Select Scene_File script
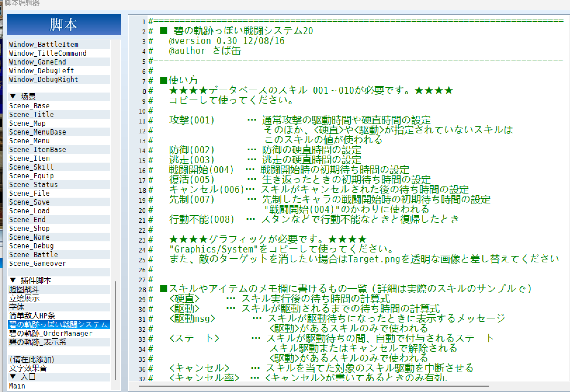 tap(59, 193)
